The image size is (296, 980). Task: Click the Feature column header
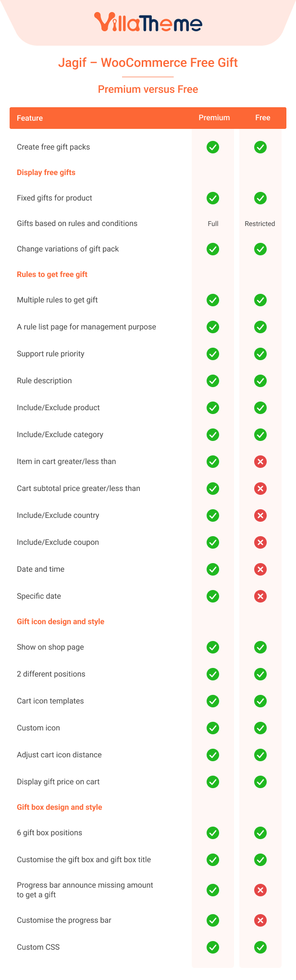tap(30, 118)
